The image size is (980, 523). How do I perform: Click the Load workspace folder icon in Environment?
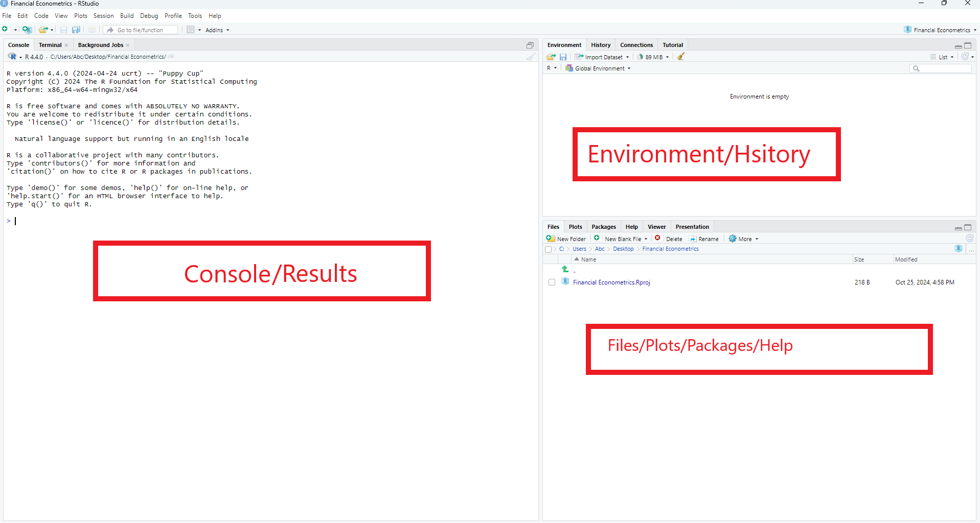pyautogui.click(x=551, y=57)
